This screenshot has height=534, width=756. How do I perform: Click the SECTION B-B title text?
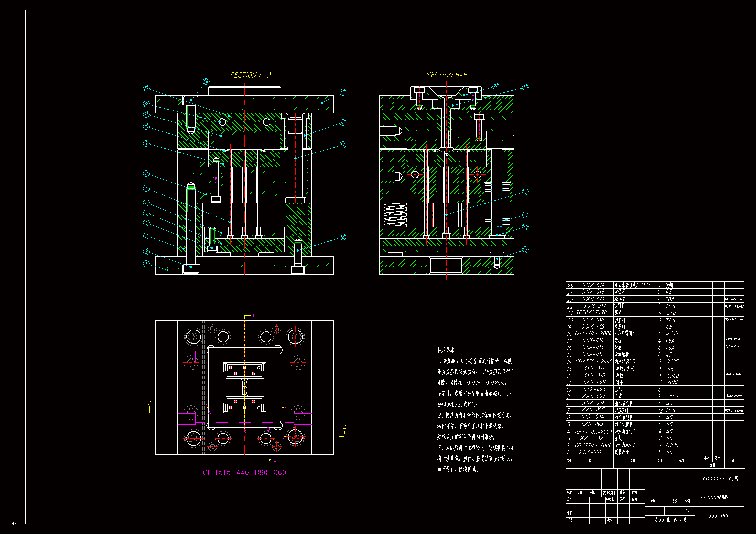click(447, 75)
